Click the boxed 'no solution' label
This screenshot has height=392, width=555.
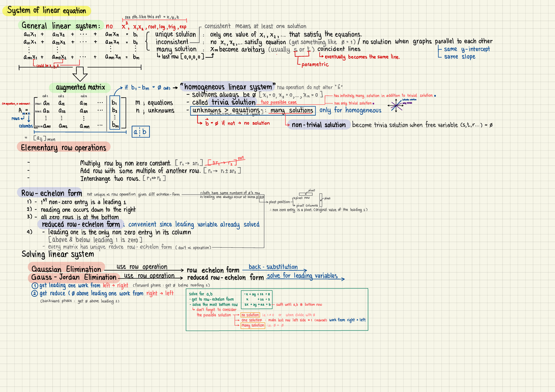pyautogui.click(x=250, y=314)
